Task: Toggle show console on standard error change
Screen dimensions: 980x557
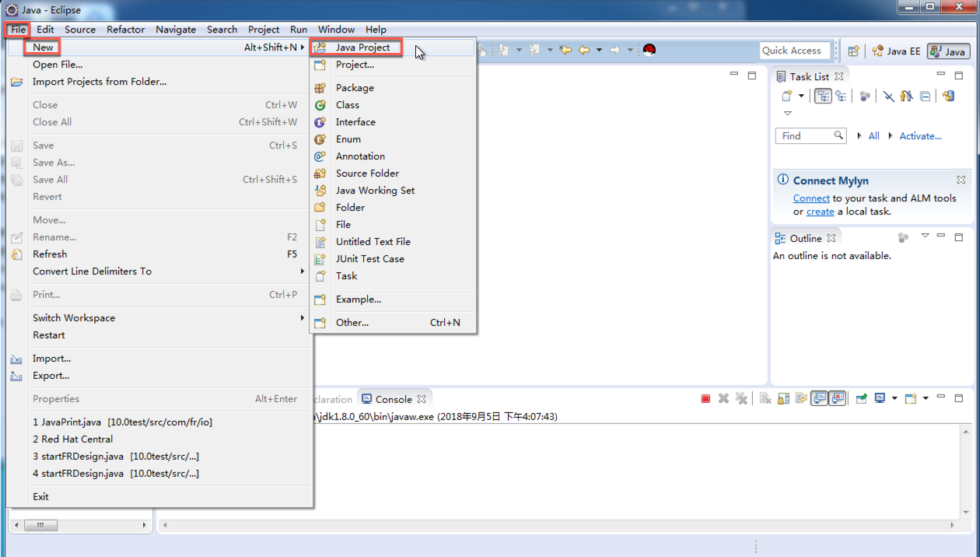Action: pos(837,398)
